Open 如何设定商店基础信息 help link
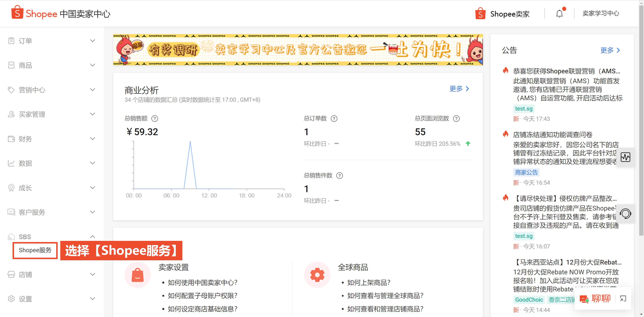Viewport: 644px width, 317px height. point(203,309)
